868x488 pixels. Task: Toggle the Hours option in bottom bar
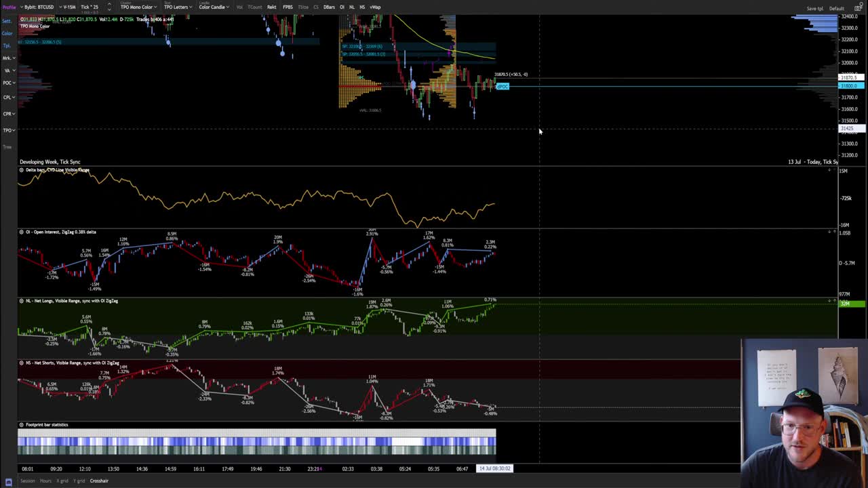point(45,481)
